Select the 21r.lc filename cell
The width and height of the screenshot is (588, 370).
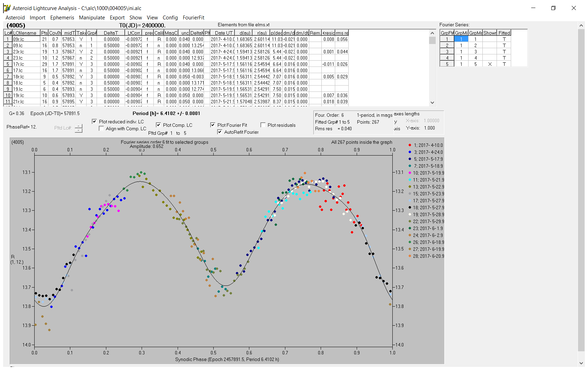(x=26, y=102)
